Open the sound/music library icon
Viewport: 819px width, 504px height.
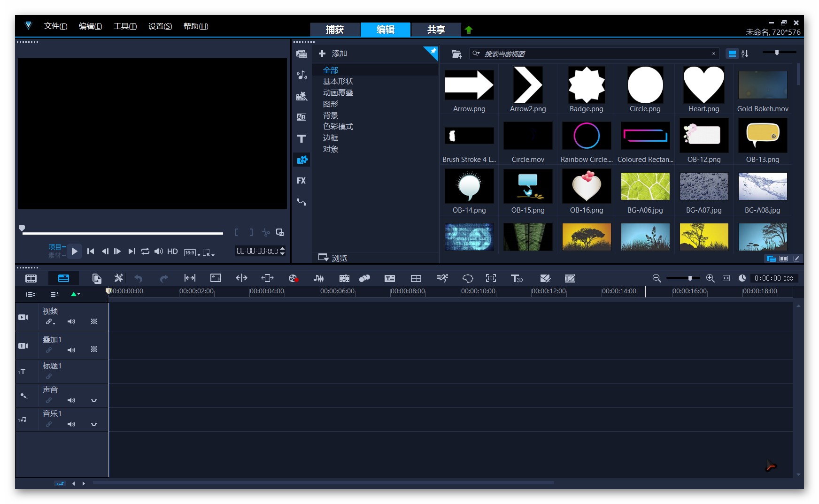[301, 75]
